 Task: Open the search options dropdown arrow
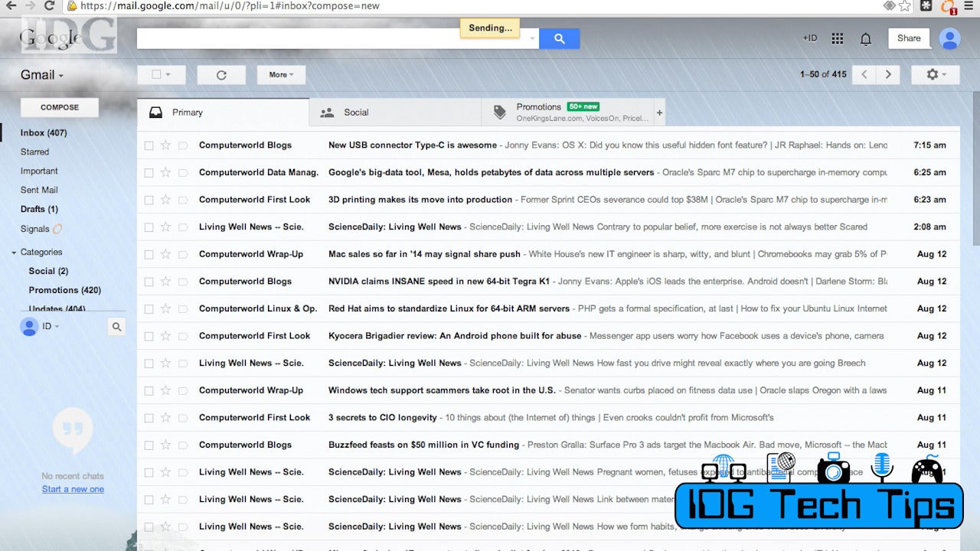tap(533, 38)
